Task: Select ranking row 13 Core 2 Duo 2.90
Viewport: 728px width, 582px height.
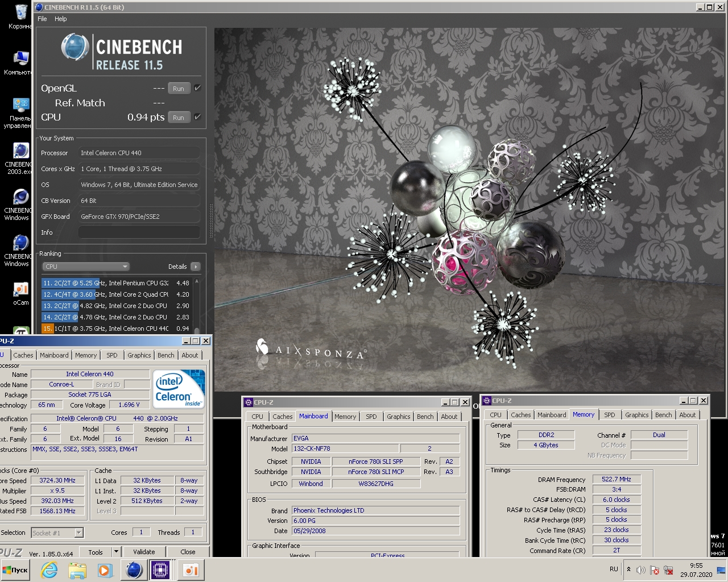Action: coord(116,306)
